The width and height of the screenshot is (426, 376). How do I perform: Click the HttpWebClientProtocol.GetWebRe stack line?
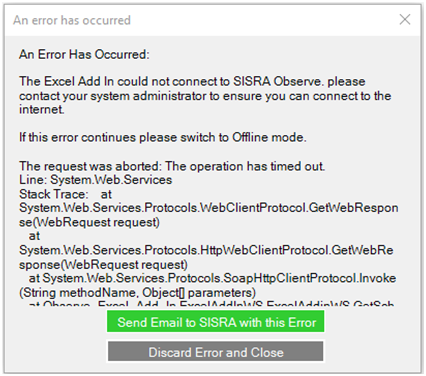tap(206, 250)
